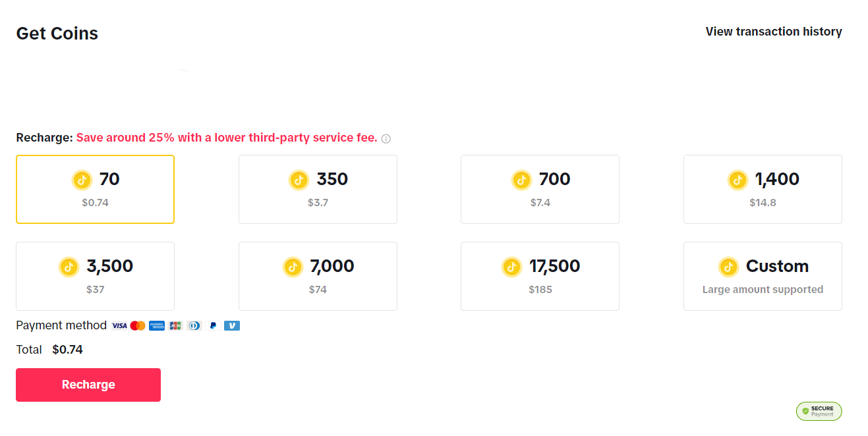Click the Secure Payment shield badge

pyautogui.click(x=819, y=411)
